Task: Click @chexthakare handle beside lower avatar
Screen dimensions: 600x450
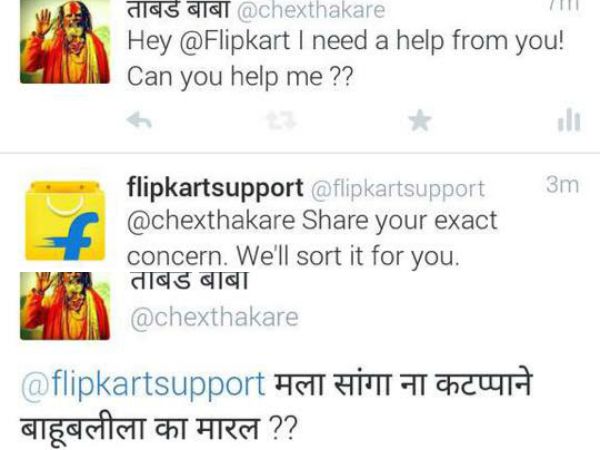Action: click(214, 317)
